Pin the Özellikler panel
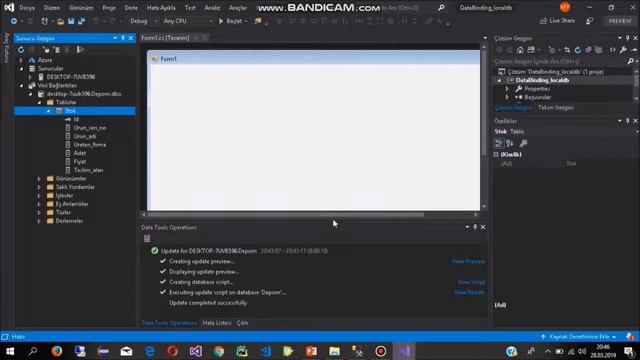Viewport: 640px width, 360px height. point(628,121)
